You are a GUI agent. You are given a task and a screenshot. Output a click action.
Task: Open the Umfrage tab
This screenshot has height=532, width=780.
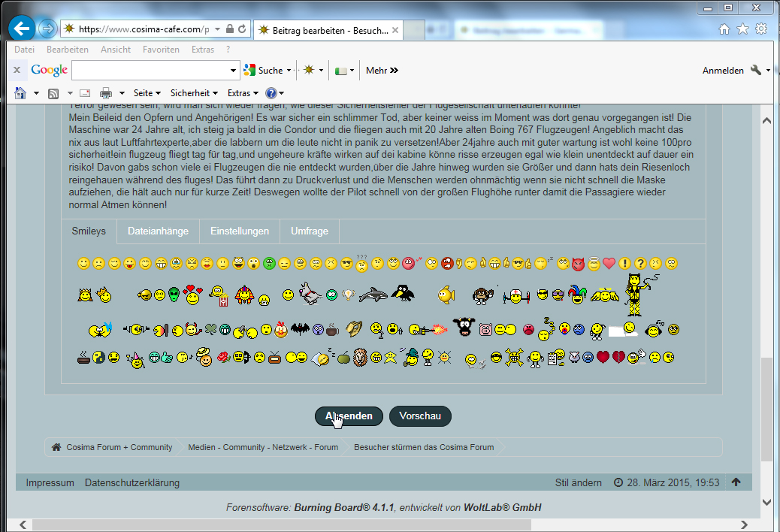click(x=310, y=231)
